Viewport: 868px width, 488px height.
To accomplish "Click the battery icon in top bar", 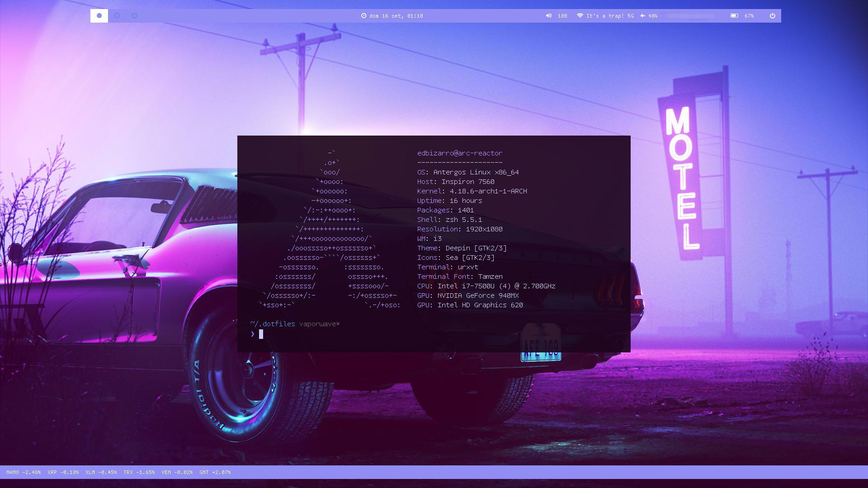I will coord(734,16).
